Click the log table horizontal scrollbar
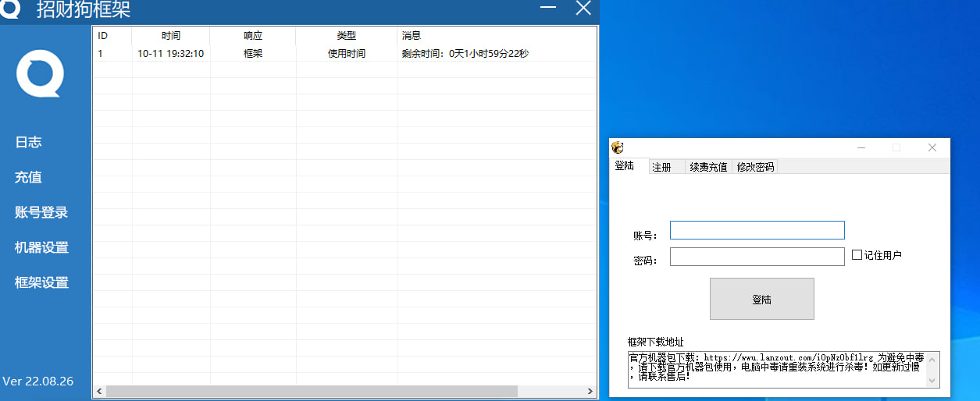The height and width of the screenshot is (401, 980). 312,391
